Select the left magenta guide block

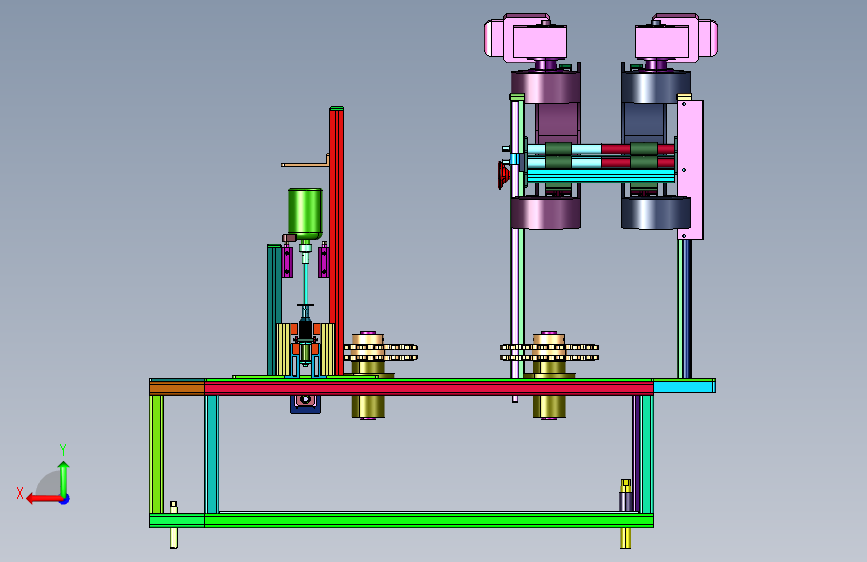click(x=287, y=261)
